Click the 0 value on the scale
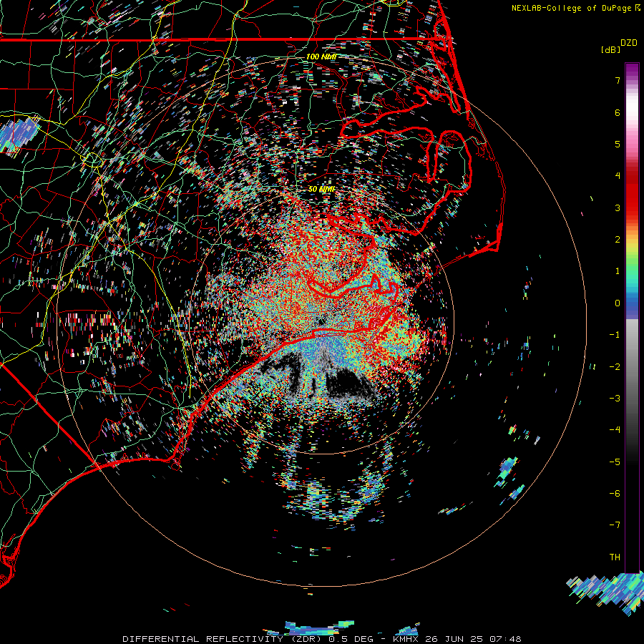Viewport: 644px width, 644px height. coord(618,303)
